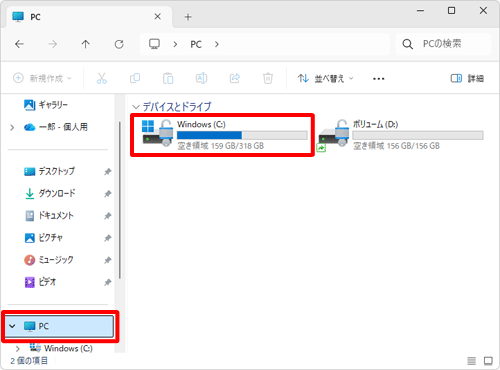Click the ボリューム (D:) usage bar
500x370 pixels.
click(418, 135)
